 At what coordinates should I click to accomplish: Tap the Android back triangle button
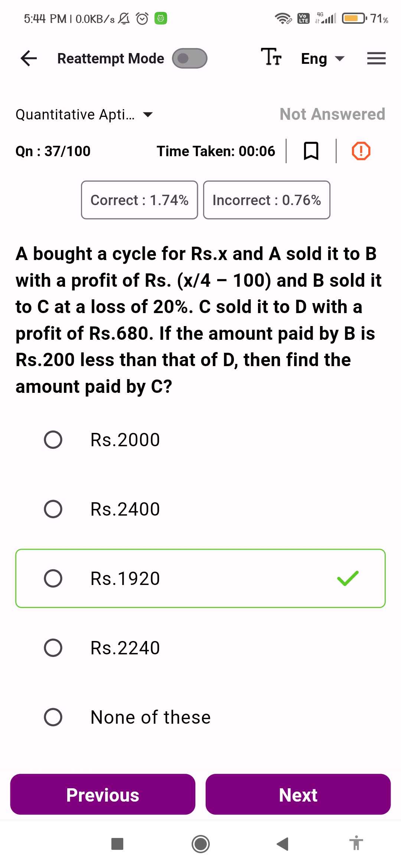pyautogui.click(x=283, y=844)
